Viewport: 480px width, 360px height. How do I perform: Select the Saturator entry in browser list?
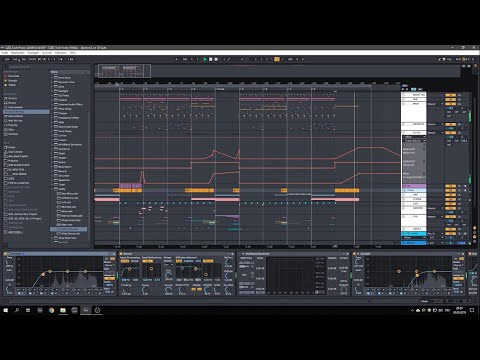pyautogui.click(x=64, y=175)
